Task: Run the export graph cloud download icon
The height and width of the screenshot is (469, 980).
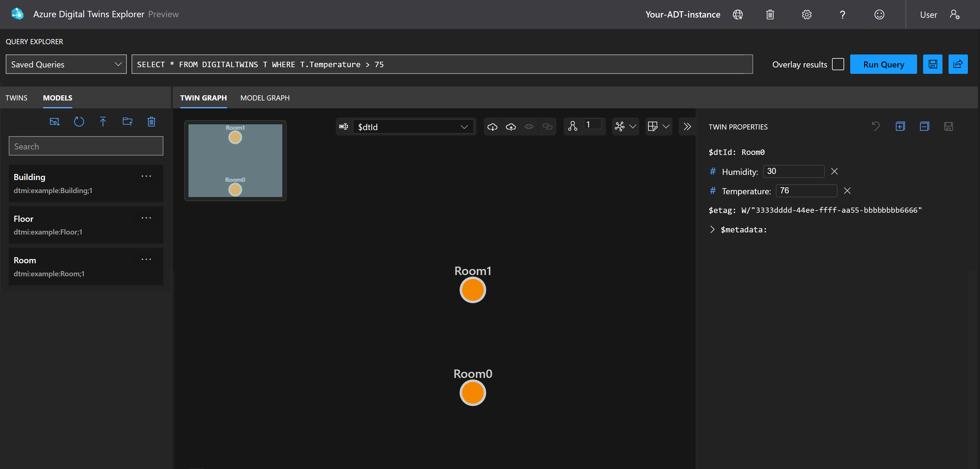Action: [492, 127]
